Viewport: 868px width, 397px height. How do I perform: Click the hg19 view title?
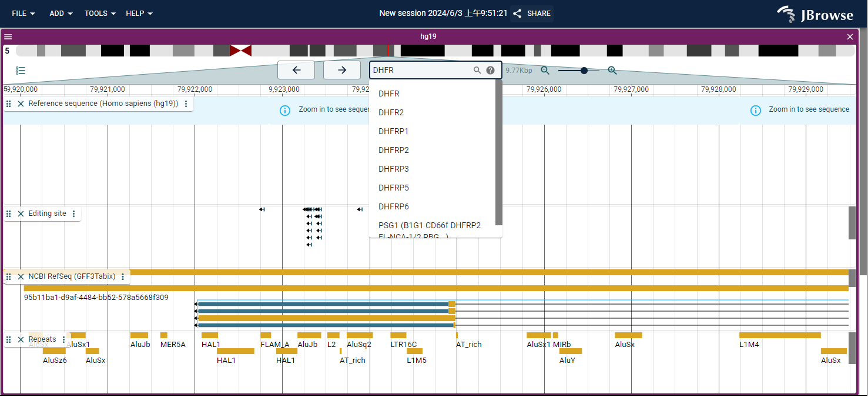pyautogui.click(x=428, y=36)
